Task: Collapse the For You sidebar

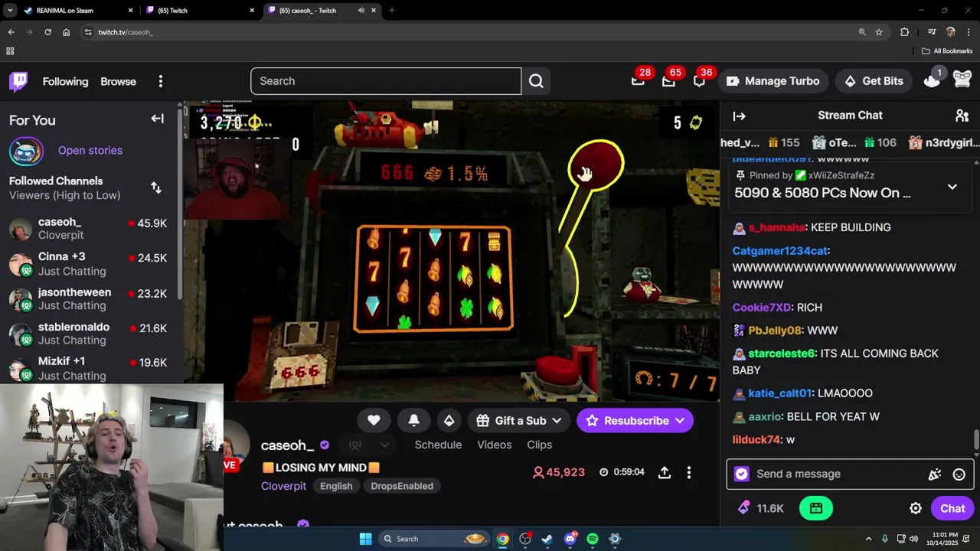Action: coord(157,119)
